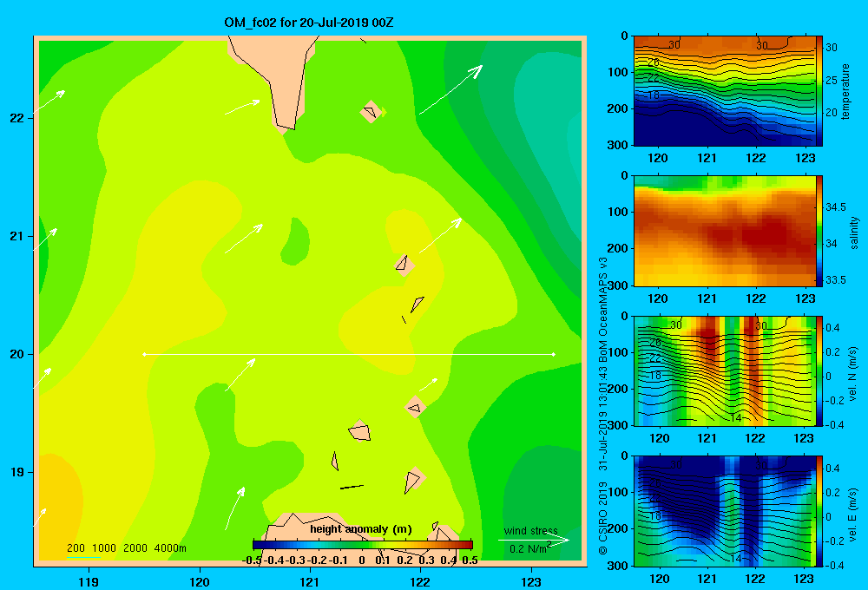Click the salinity color scale bar
This screenshot has width=868, height=590.
click(x=819, y=232)
